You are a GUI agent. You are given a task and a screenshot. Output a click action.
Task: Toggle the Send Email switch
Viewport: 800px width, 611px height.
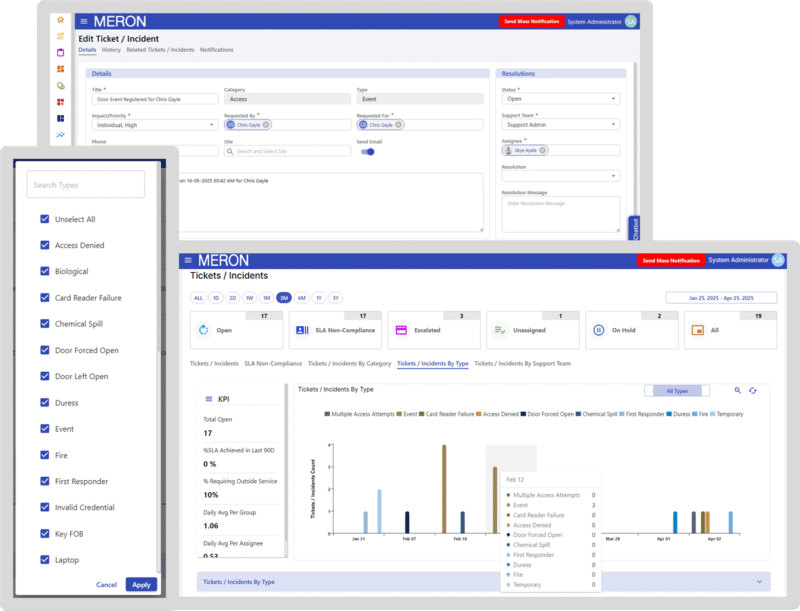coord(368,151)
